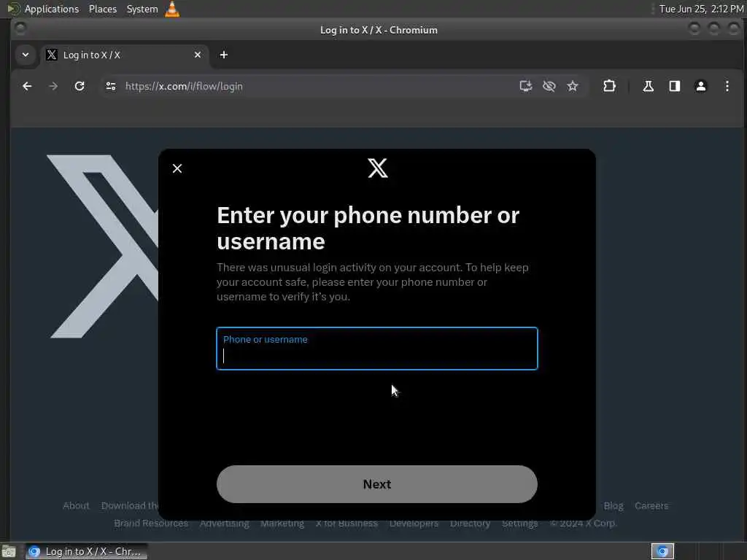Close the Log in to X tab
The height and width of the screenshot is (560, 747).
(x=198, y=55)
